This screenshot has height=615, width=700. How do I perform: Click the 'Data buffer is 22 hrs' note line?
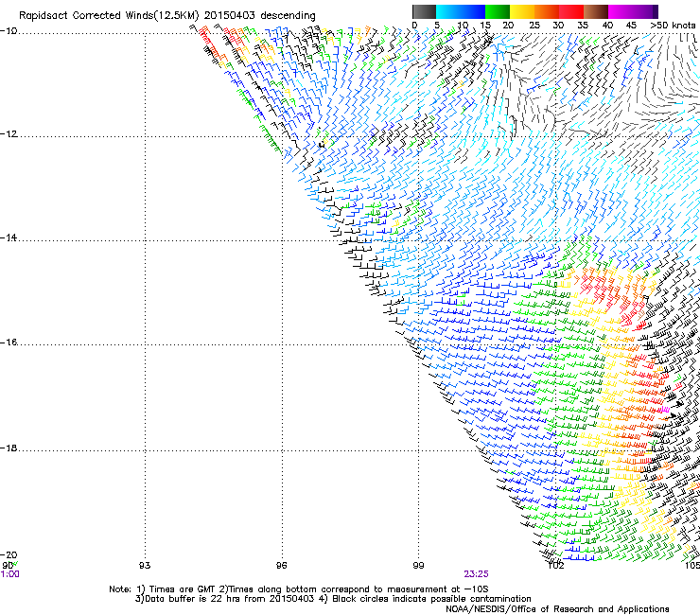tap(333, 599)
